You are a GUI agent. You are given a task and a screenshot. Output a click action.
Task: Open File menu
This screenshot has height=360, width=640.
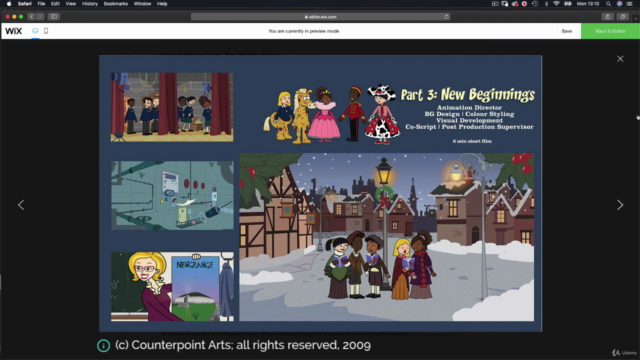[x=41, y=4]
